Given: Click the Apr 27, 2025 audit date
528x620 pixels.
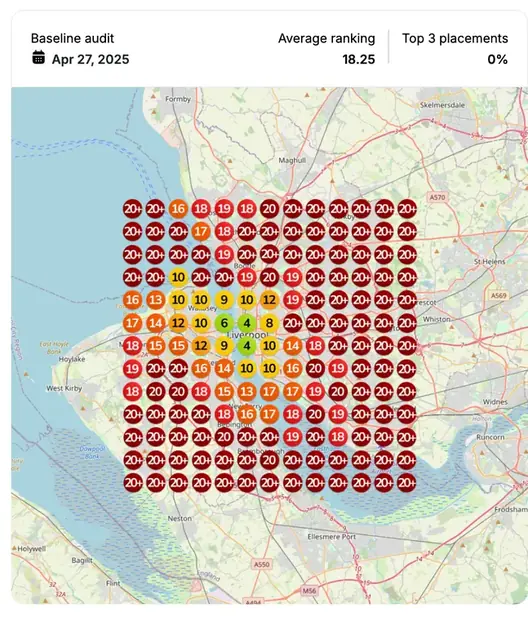Looking at the screenshot, I should tap(90, 59).
